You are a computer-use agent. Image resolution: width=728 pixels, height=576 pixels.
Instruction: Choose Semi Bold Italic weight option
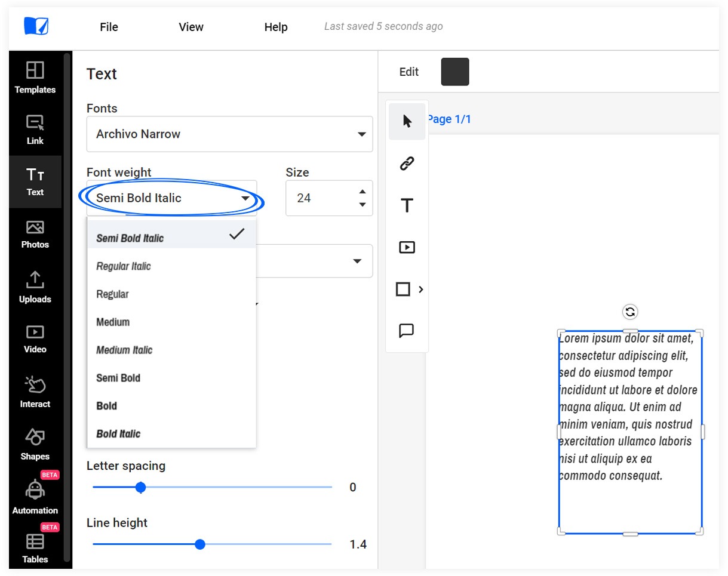pos(172,235)
